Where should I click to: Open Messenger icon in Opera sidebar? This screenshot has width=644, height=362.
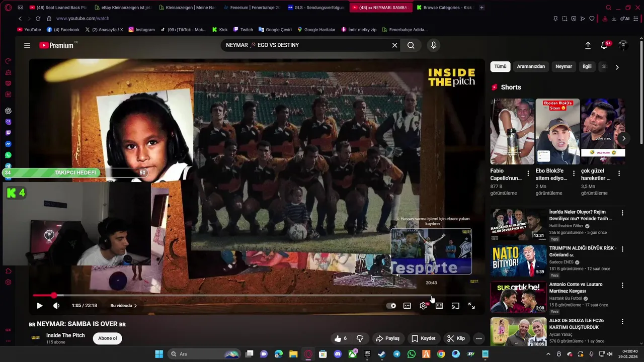coord(8,144)
